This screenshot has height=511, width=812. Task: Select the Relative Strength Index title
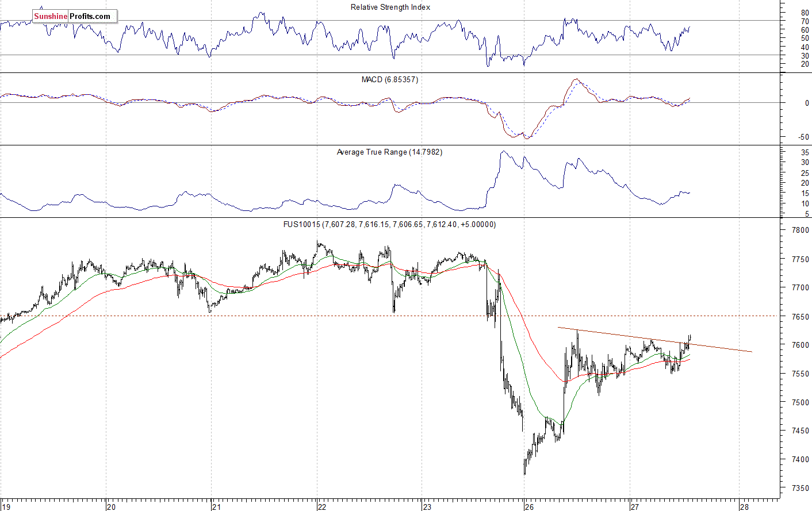(x=390, y=7)
